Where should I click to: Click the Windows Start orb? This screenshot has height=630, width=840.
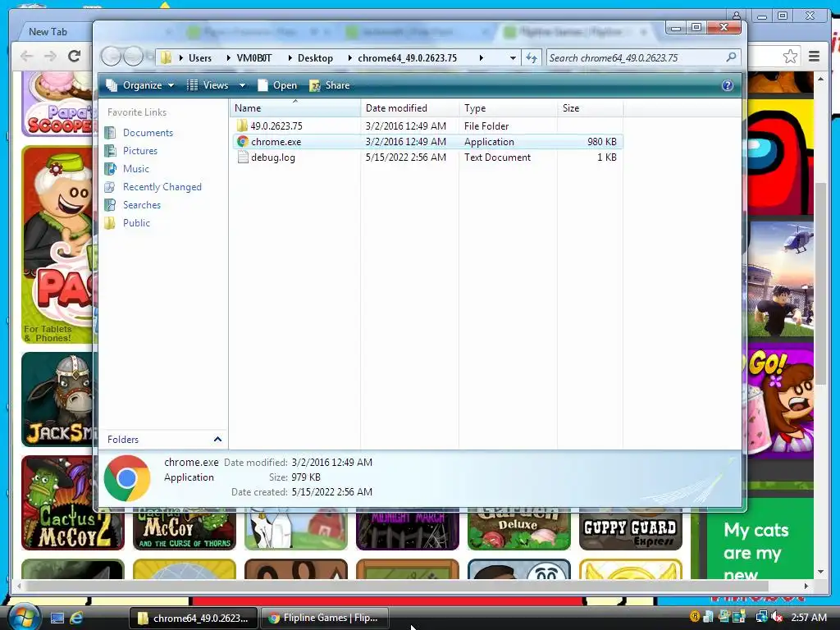pos(24,617)
